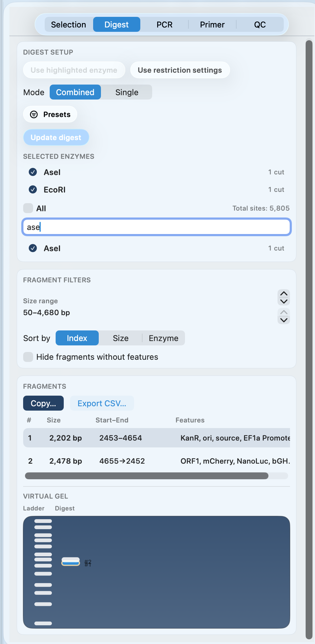Open the Presets menu icon
The width and height of the screenshot is (315, 644).
pyautogui.click(x=33, y=114)
